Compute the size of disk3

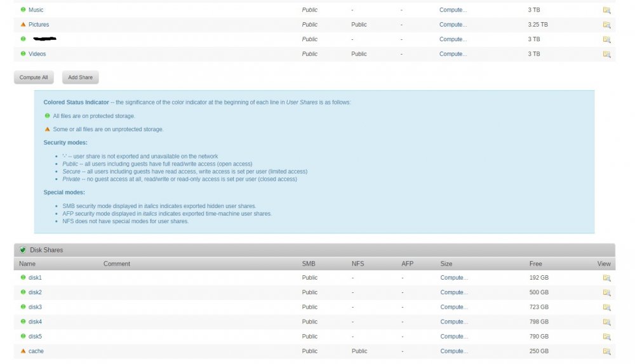tap(454, 307)
